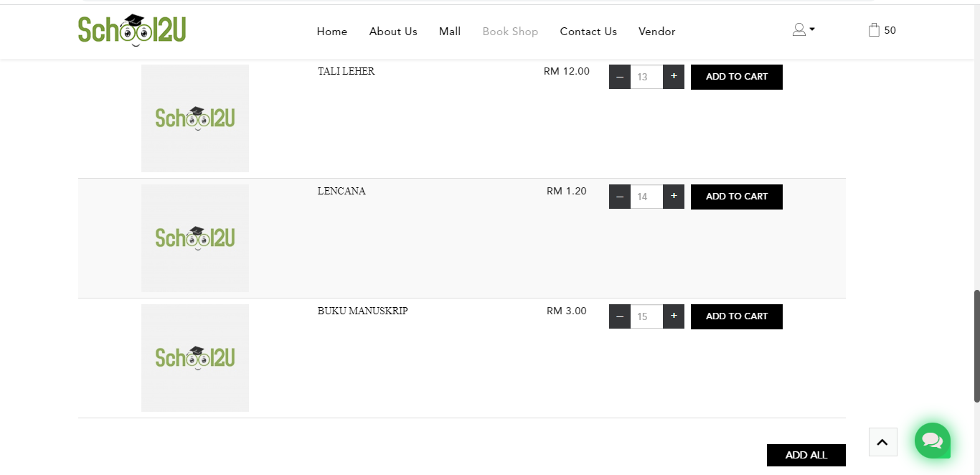Increase LENCANA quantity with plus
The height and width of the screenshot is (475, 980).
pyautogui.click(x=674, y=197)
